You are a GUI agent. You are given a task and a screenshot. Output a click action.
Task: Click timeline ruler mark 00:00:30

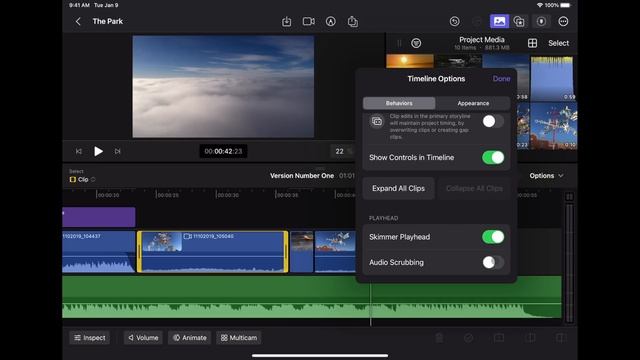pyautogui.click(x=227, y=195)
